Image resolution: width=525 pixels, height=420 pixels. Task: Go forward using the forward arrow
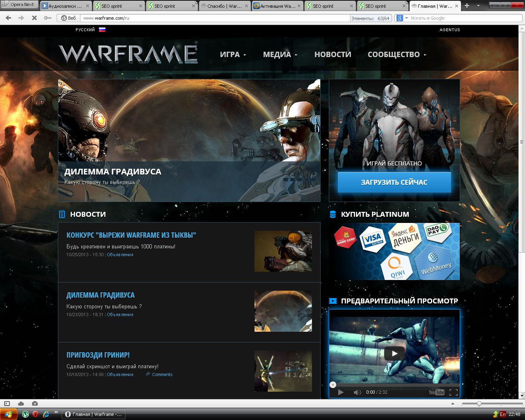[21, 18]
